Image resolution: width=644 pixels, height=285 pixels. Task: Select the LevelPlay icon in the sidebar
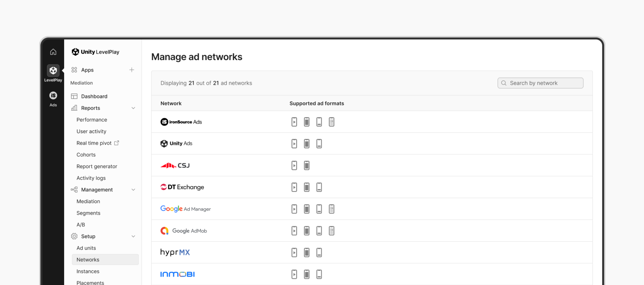(53, 70)
